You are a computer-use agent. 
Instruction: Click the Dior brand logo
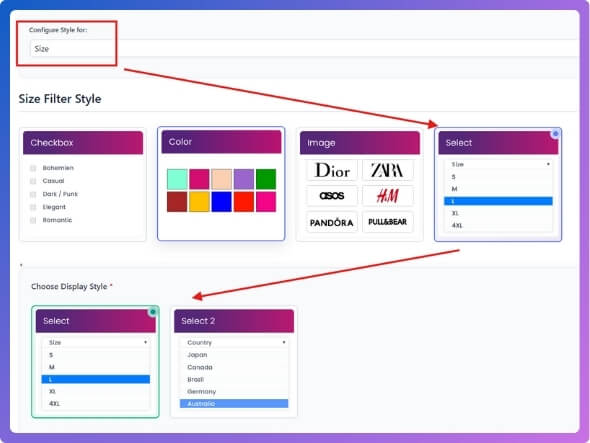coord(332,170)
